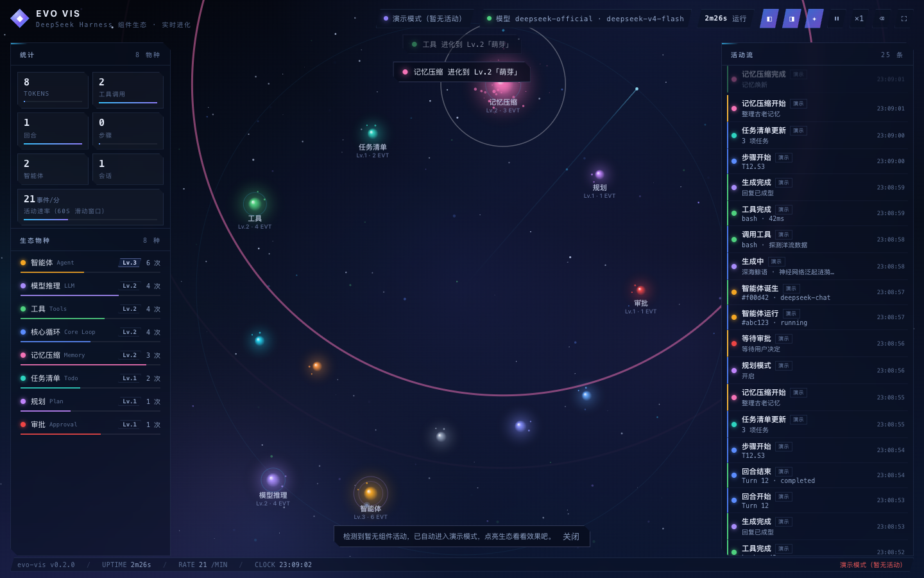
Task: Click the 会话 stat card
Action: coord(128,169)
